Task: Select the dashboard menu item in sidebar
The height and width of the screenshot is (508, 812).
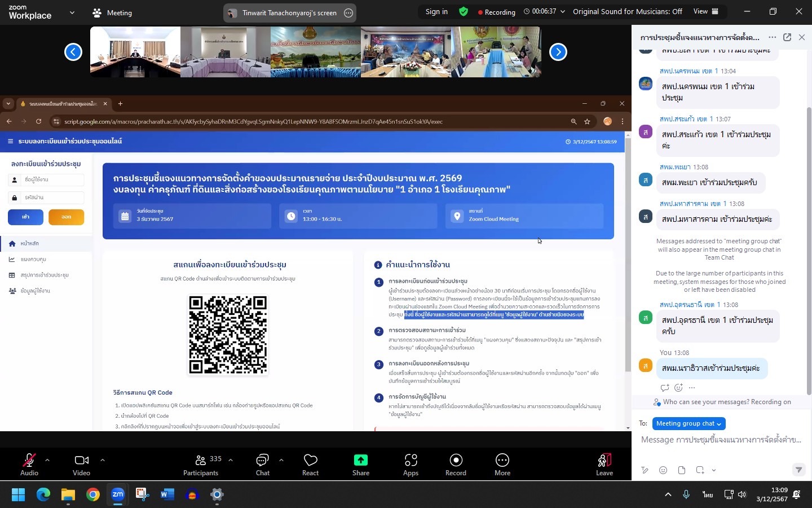Action: click(46, 259)
